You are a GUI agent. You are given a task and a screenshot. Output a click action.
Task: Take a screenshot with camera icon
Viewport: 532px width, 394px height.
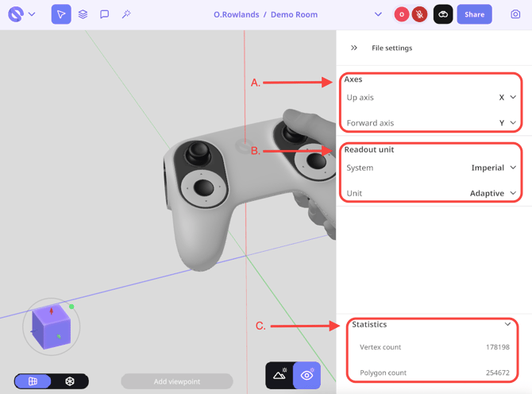515,14
